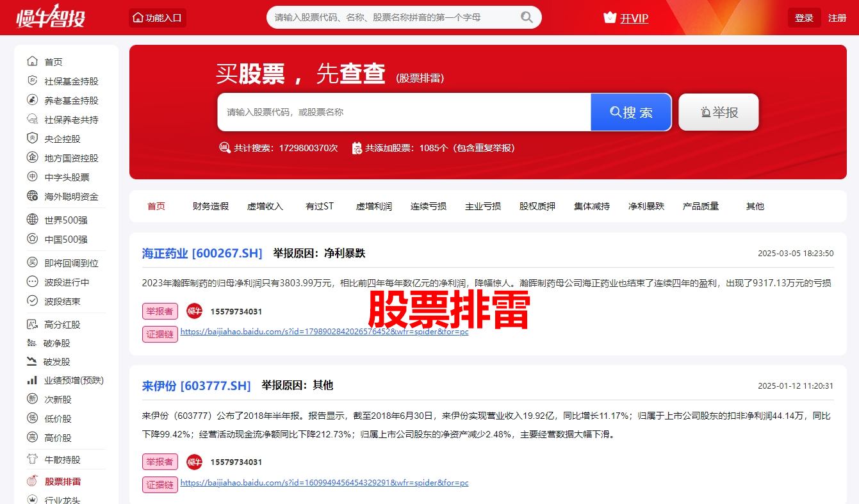Switch to the 主业亏损 tab
The image size is (859, 504).
pos(483,206)
